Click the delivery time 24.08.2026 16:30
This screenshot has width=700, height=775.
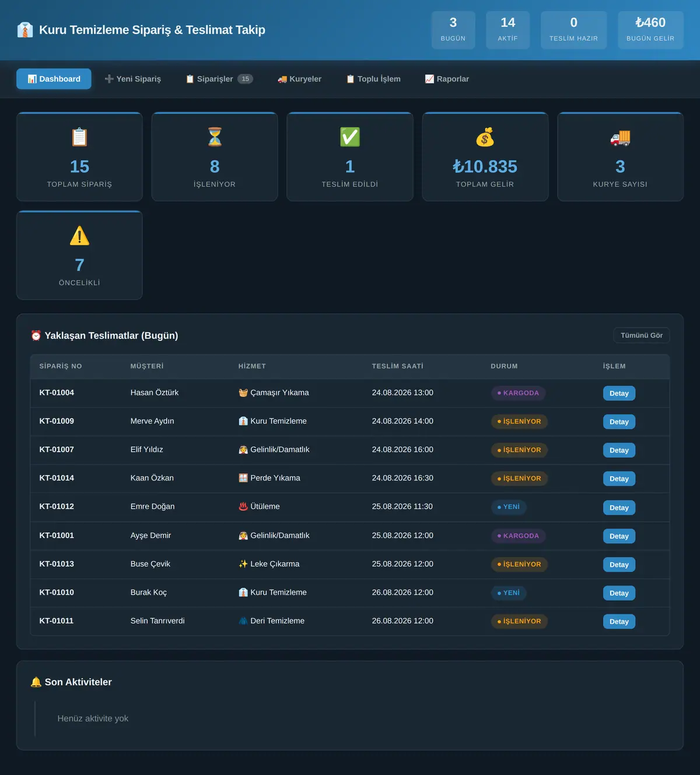click(x=402, y=478)
